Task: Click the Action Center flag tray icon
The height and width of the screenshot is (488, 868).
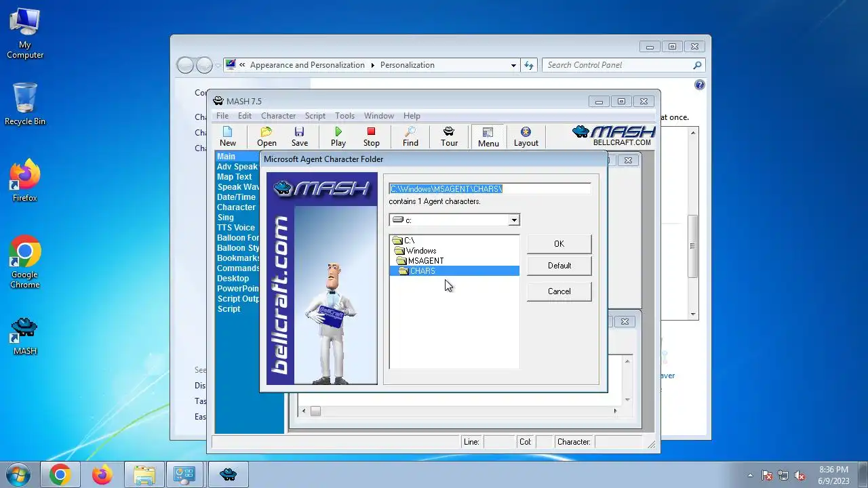Action: [767, 475]
